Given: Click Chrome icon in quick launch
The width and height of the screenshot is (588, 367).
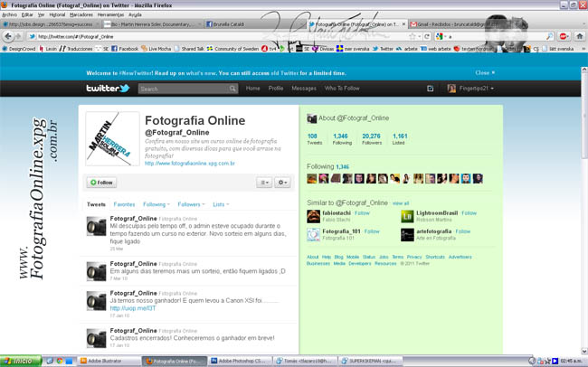Looking at the screenshot, I should tap(59, 361).
